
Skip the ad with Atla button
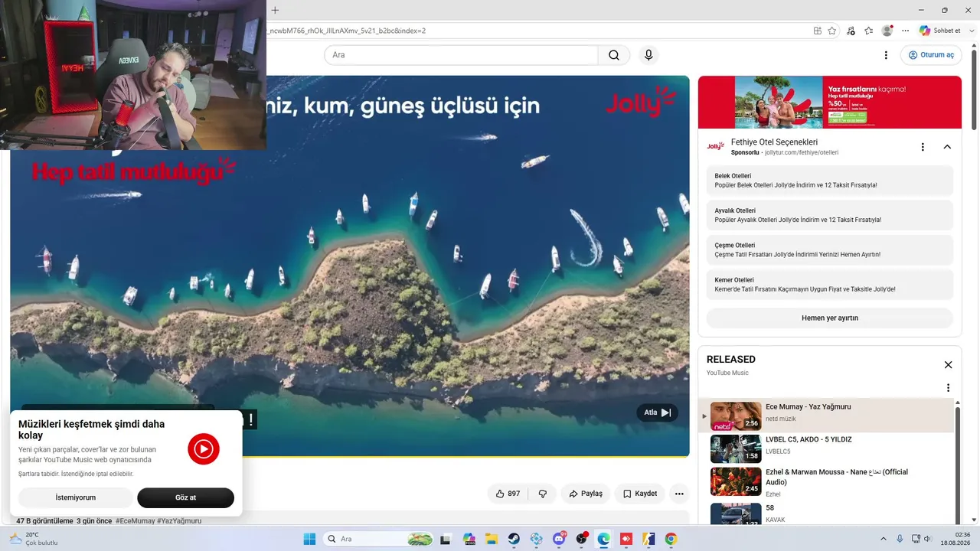tap(657, 412)
